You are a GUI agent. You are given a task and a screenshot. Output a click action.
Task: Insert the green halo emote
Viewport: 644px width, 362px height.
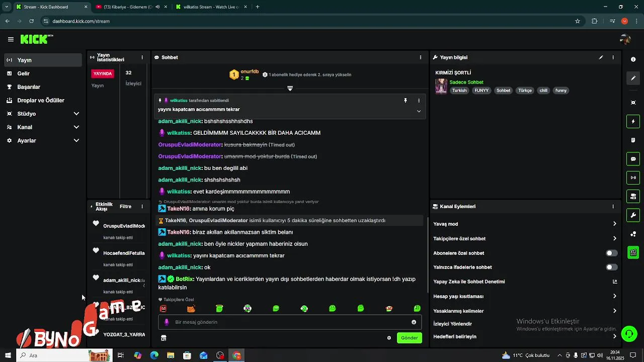(219, 308)
